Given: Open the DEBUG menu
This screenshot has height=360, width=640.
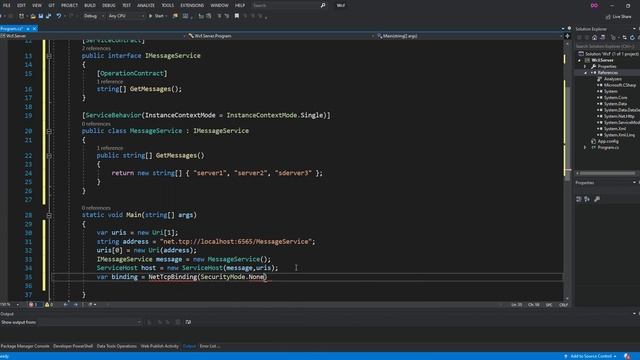Looking at the screenshot, I should coord(109,5).
